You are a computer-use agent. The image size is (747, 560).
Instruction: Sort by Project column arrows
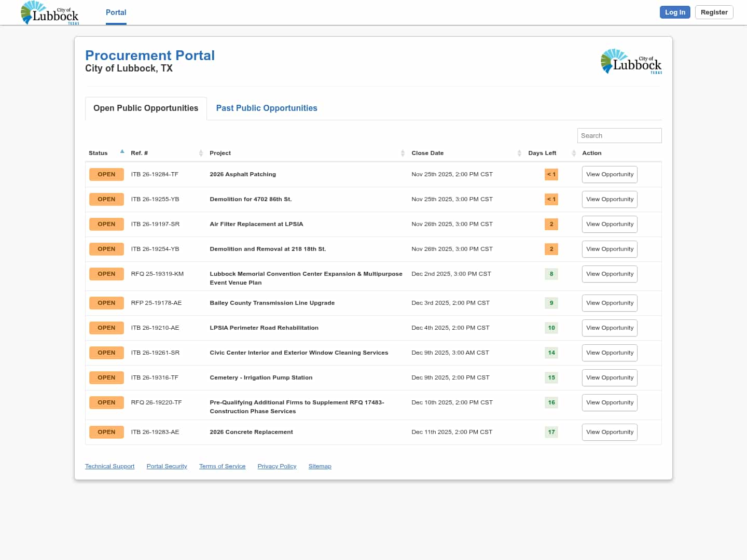pyautogui.click(x=403, y=153)
